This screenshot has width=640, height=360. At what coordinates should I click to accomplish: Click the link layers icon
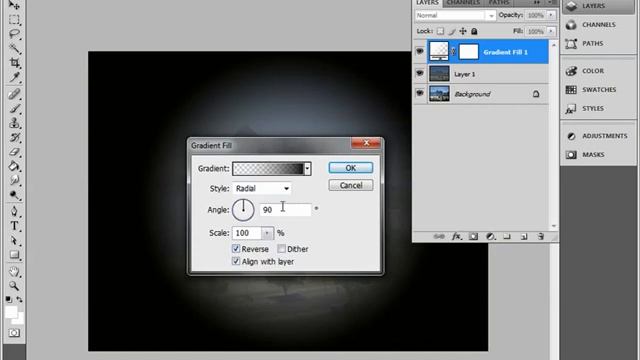coord(439,236)
